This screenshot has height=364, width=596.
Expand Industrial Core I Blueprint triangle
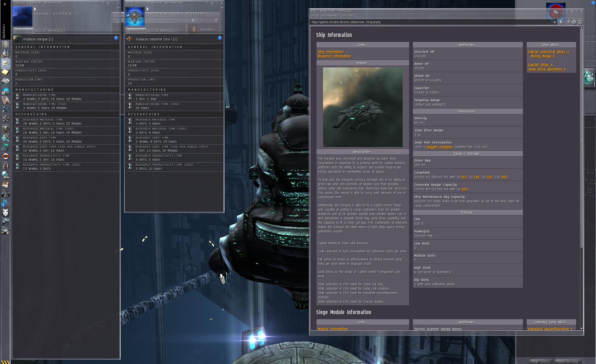(148, 9)
